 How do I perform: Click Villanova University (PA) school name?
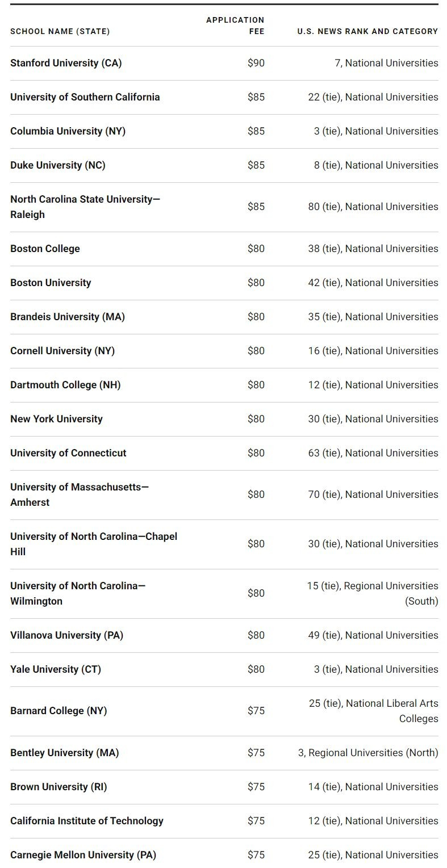tap(66, 635)
